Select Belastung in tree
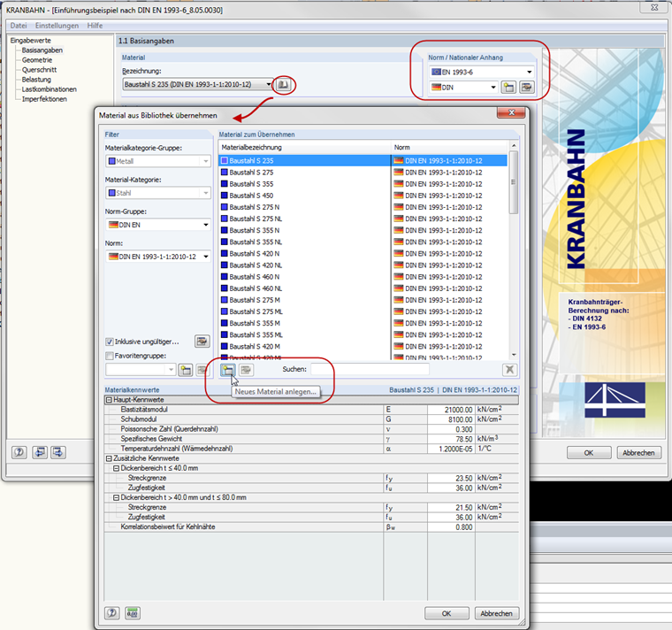Image resolution: width=672 pixels, height=630 pixels. click(36, 80)
